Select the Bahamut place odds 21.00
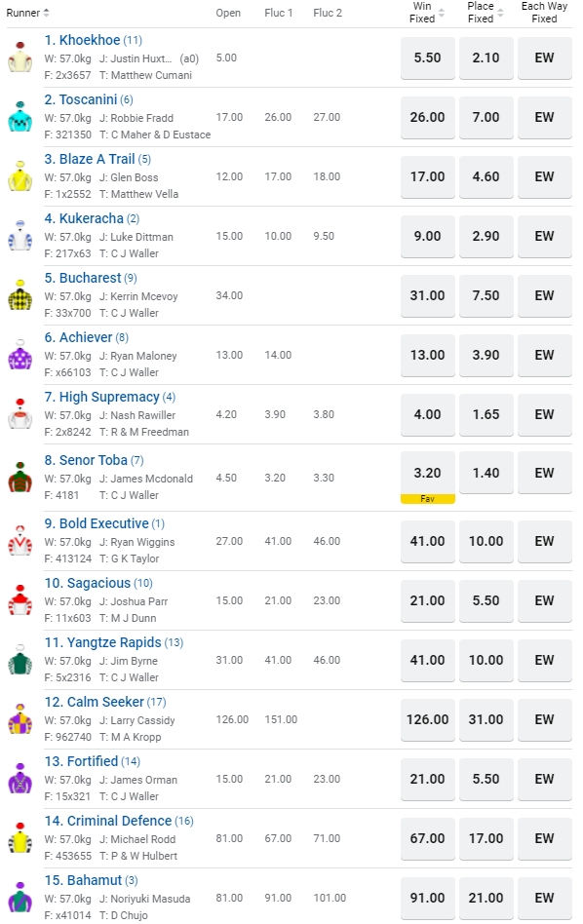583x924 pixels. pyautogui.click(x=486, y=898)
